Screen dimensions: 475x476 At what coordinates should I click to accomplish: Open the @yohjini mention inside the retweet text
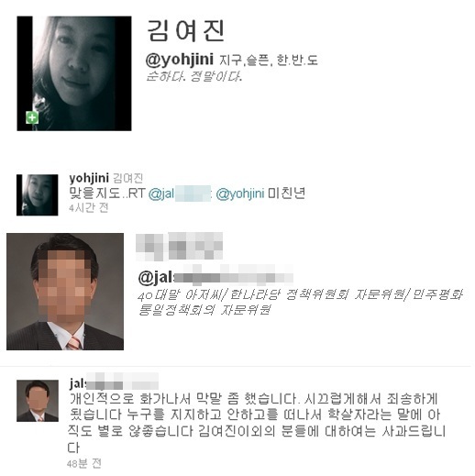[x=240, y=194]
